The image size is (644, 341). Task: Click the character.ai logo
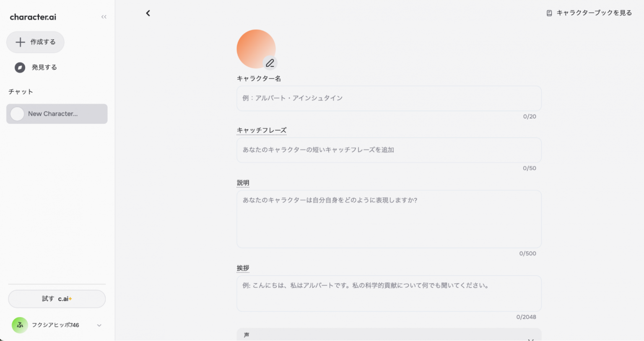33,17
